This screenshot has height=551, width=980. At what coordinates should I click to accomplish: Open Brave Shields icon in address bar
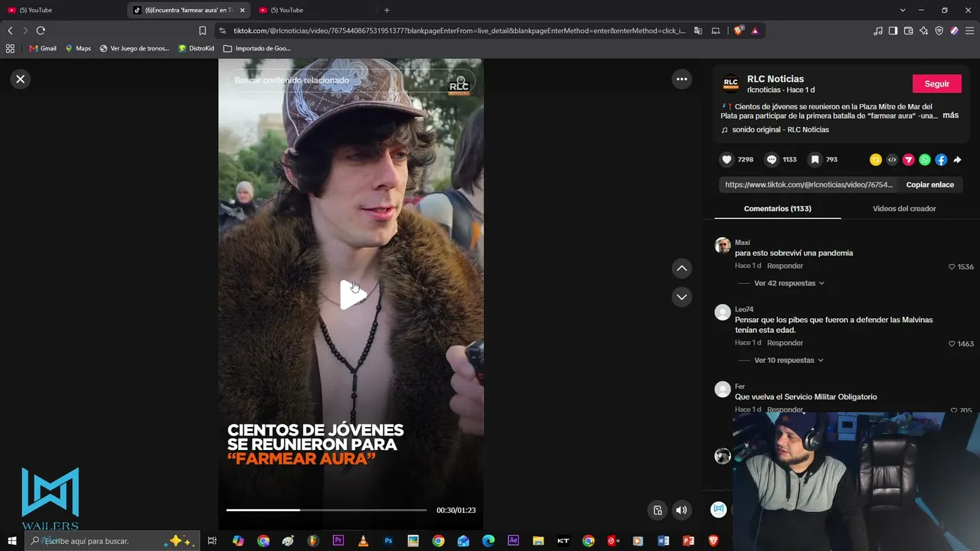(x=739, y=31)
